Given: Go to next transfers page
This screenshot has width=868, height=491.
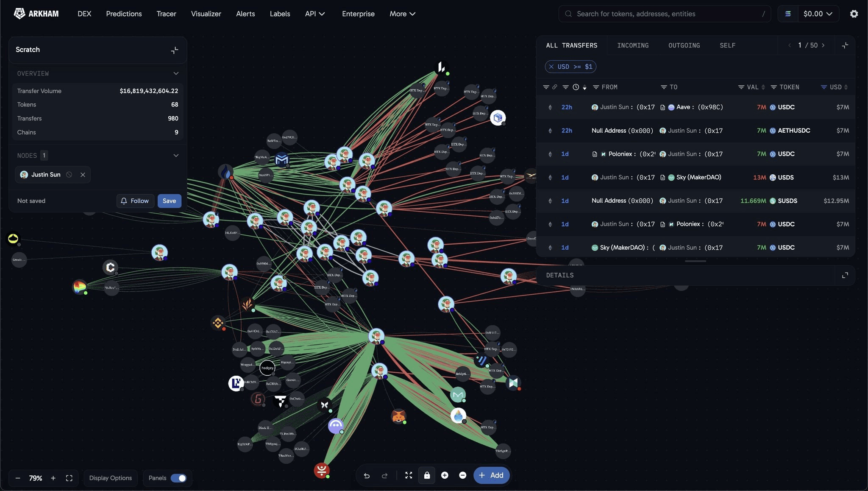Looking at the screenshot, I should coord(823,45).
